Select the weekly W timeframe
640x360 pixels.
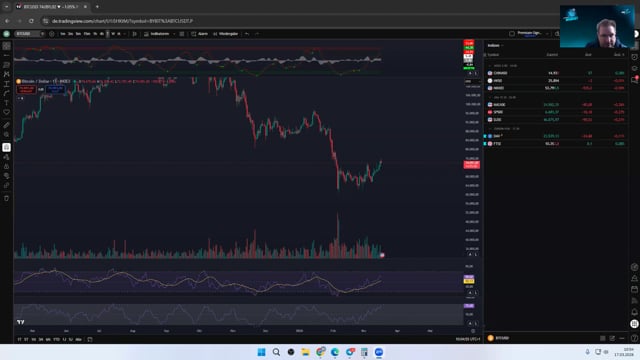[x=113, y=34]
